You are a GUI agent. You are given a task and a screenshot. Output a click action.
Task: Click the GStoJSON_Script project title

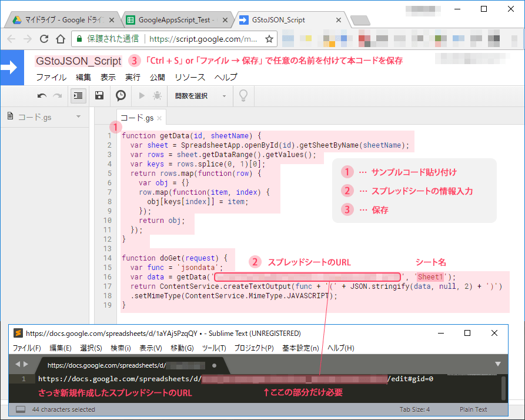(x=78, y=61)
